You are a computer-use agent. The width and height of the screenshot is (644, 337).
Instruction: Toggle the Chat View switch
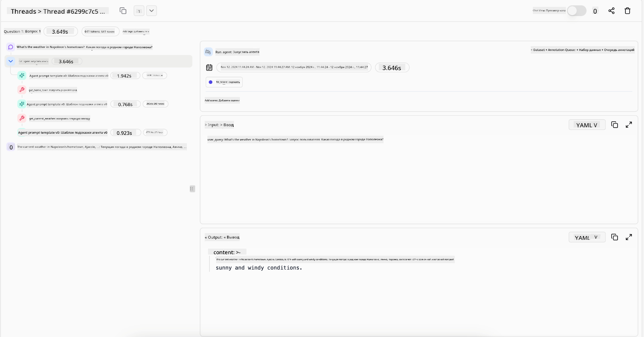click(576, 11)
